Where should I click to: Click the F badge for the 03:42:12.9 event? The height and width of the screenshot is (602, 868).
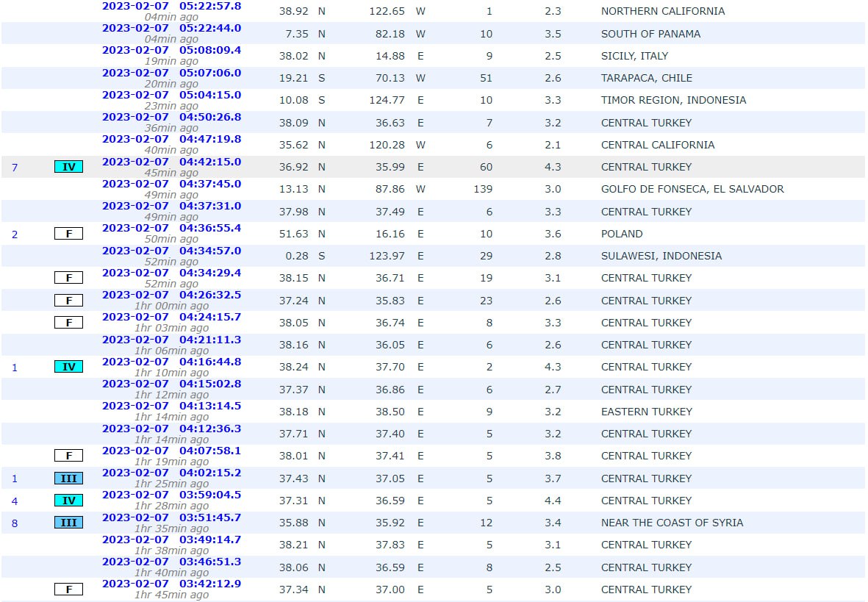point(68,590)
